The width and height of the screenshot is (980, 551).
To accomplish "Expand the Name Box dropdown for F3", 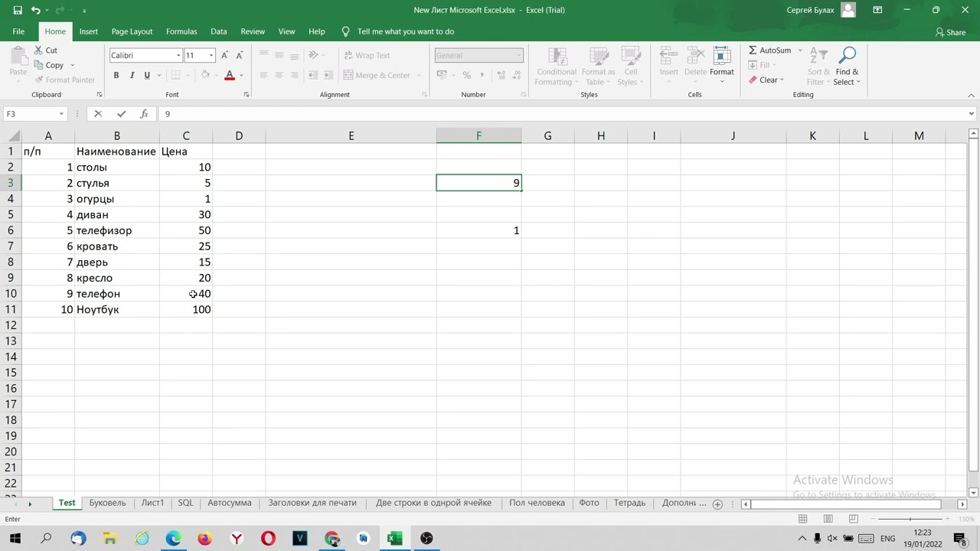I will click(61, 113).
